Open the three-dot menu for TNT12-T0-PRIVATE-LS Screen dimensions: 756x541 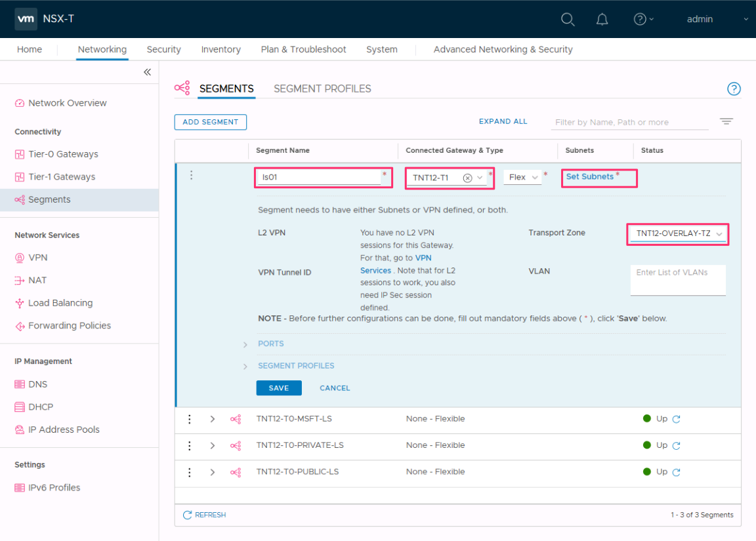(x=190, y=445)
